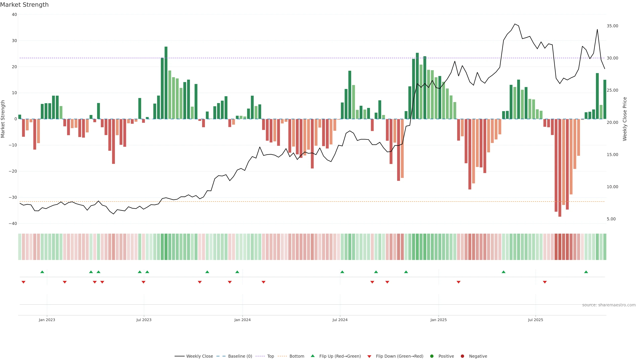Click the Jul 2025 axis label
Image resolution: width=644 pixels, height=362 pixels.
pos(535,320)
